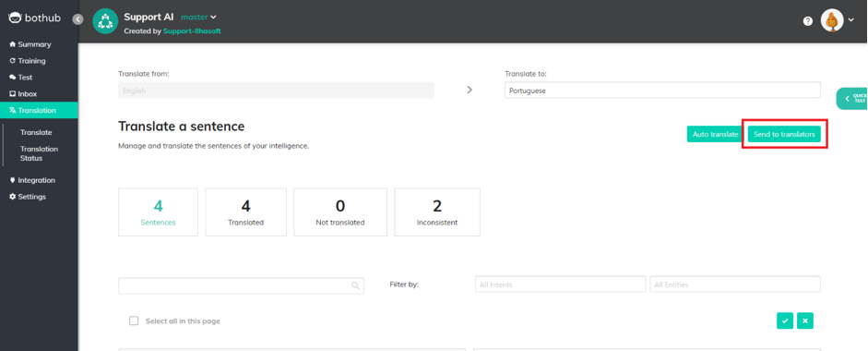Click the Support AI repository avatar icon
Screen dimensions: 868x351
(105, 21)
